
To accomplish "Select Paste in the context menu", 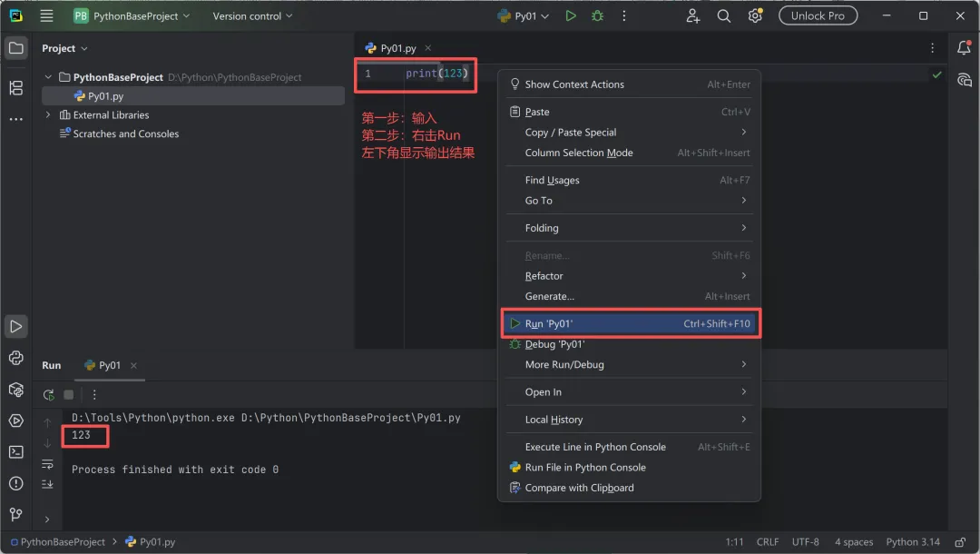I will tap(630, 112).
